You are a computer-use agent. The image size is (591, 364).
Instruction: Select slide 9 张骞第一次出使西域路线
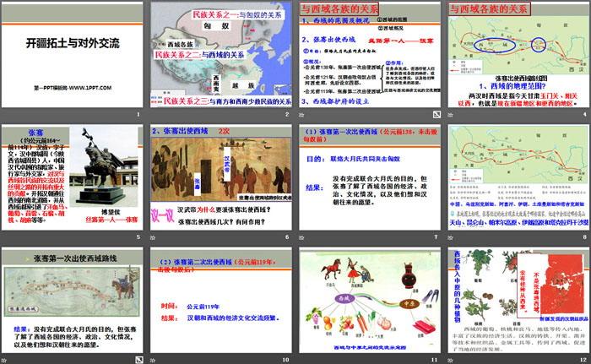click(x=73, y=301)
